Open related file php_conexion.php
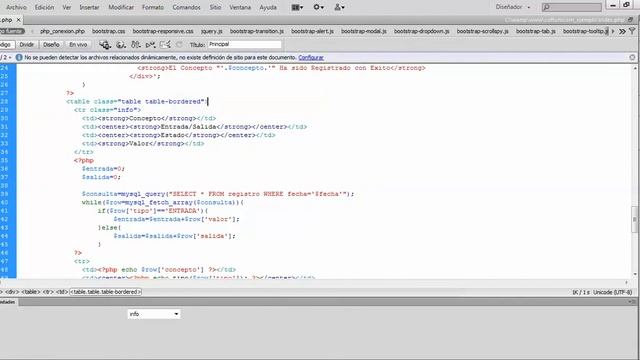The height and width of the screenshot is (360, 640). coord(62,31)
